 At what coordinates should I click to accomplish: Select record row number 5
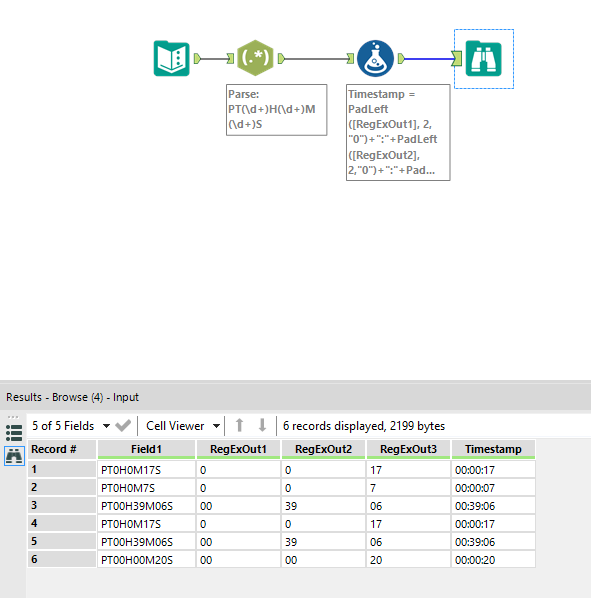[62, 541]
